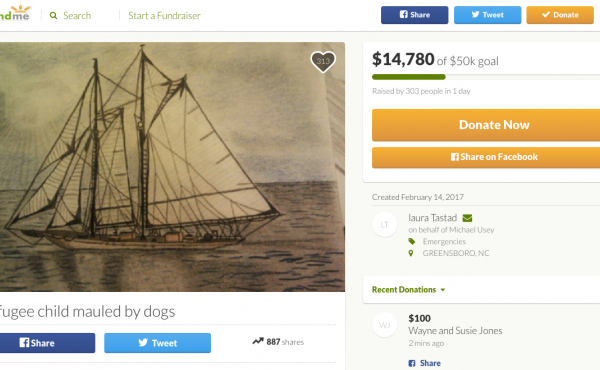
Task: Click the LT avatar circle of organizer
Action: pyautogui.click(x=385, y=225)
